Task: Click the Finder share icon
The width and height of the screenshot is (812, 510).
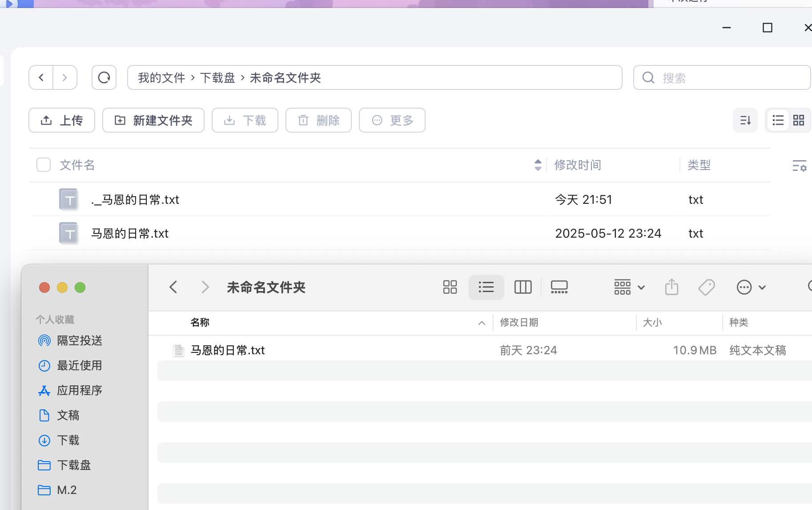Action: pyautogui.click(x=671, y=287)
